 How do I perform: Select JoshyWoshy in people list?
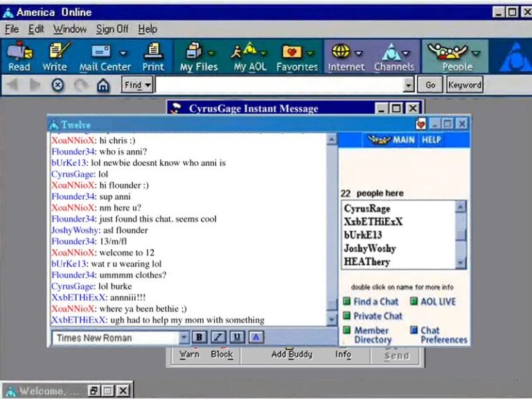[x=370, y=249]
